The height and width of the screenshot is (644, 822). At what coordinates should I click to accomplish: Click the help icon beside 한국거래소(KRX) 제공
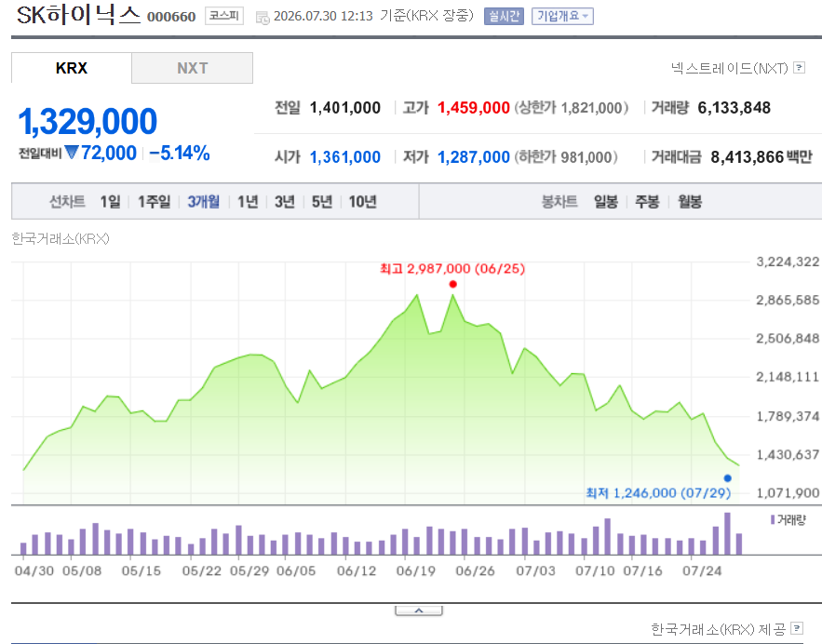click(x=797, y=628)
